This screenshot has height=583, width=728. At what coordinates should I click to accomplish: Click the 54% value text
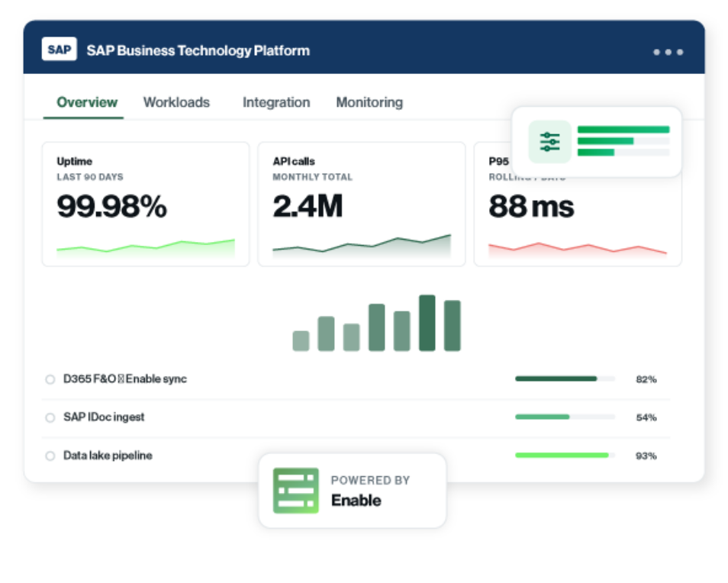click(x=646, y=417)
